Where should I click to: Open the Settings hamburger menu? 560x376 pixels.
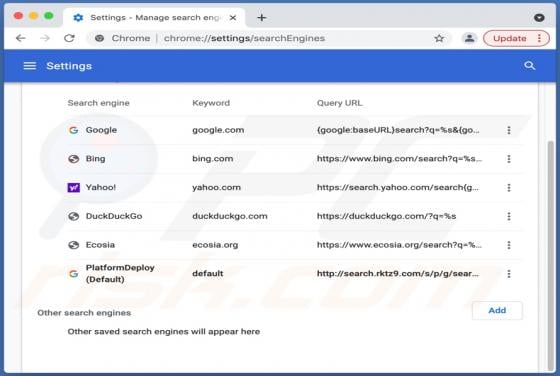pos(30,66)
